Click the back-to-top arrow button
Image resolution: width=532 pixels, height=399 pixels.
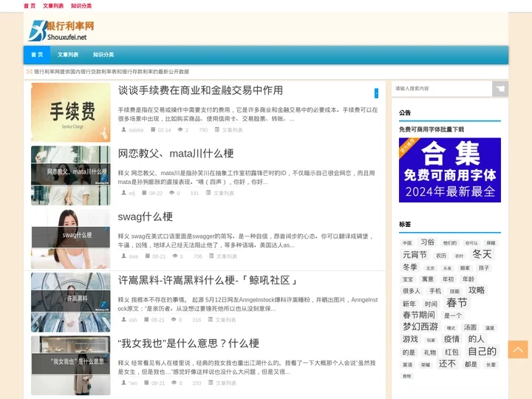518,349
